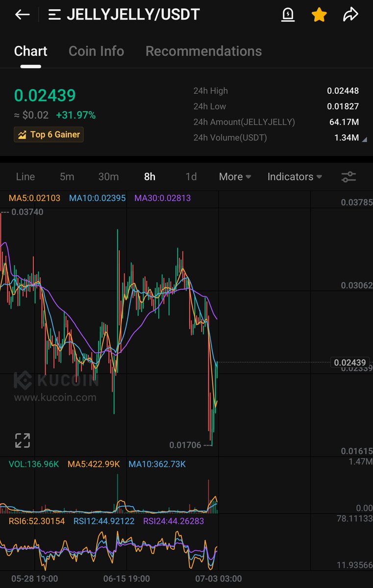Tap the 06-15 19:00 date label
The width and height of the screenshot is (373, 588).
pyautogui.click(x=127, y=579)
